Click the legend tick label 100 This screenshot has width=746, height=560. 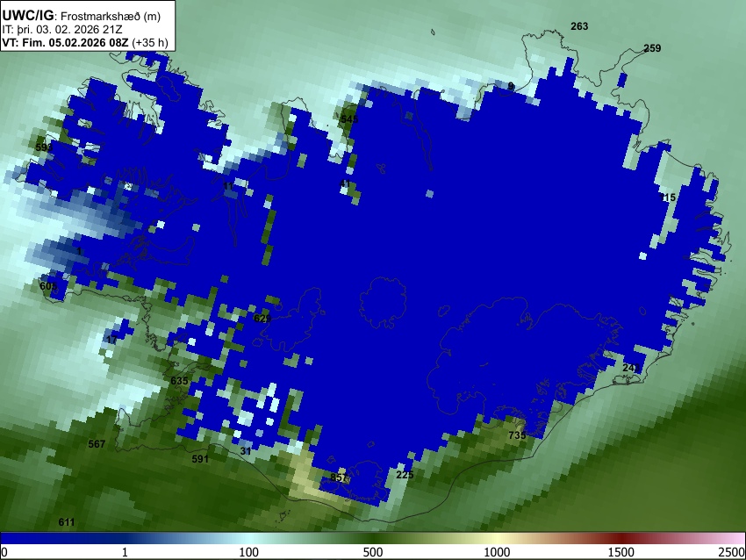(x=249, y=552)
